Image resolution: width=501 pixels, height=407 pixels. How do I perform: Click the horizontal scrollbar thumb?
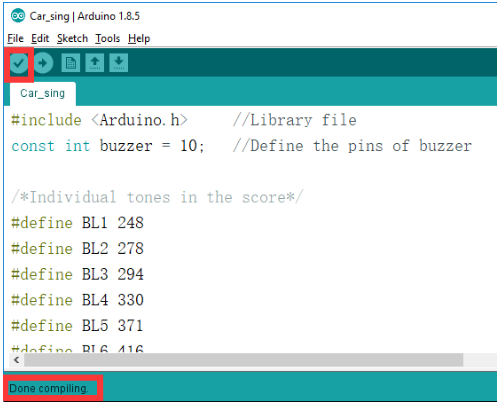(243, 360)
